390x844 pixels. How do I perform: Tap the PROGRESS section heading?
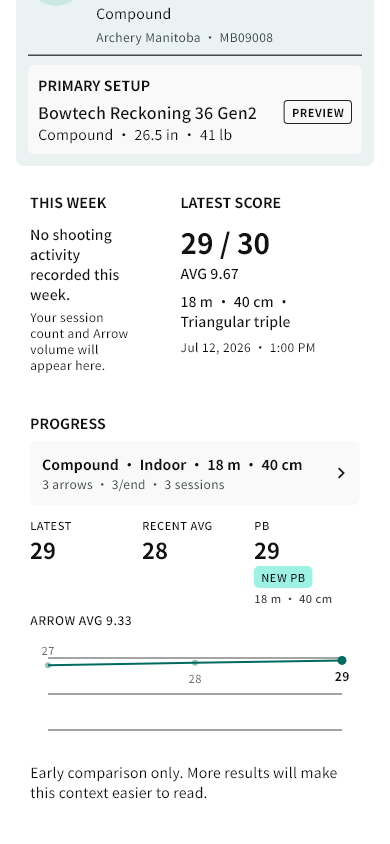pos(68,424)
